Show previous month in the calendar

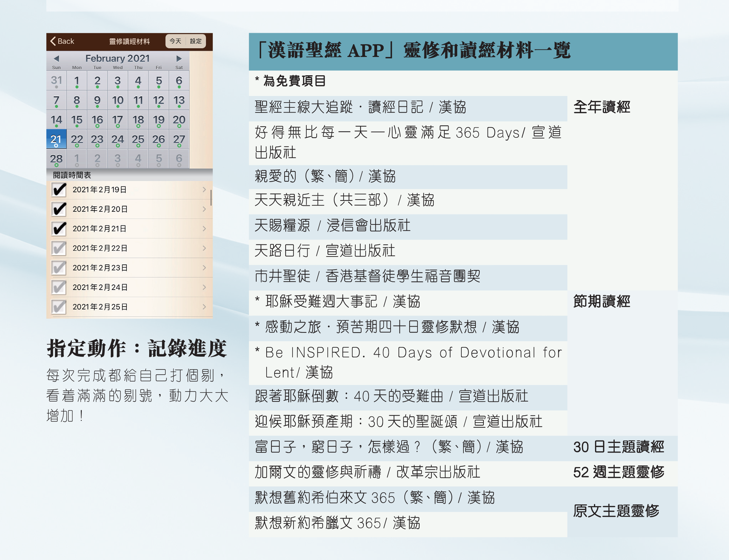point(57,58)
